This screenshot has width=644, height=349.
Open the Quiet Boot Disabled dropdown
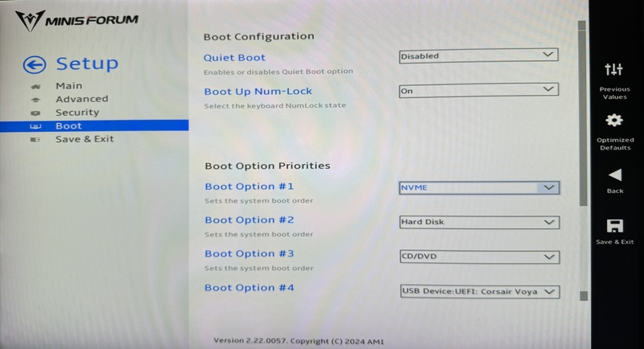pos(478,55)
